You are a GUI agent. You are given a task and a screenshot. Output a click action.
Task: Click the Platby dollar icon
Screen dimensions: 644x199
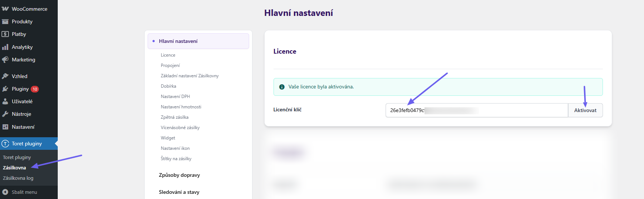(x=5, y=34)
